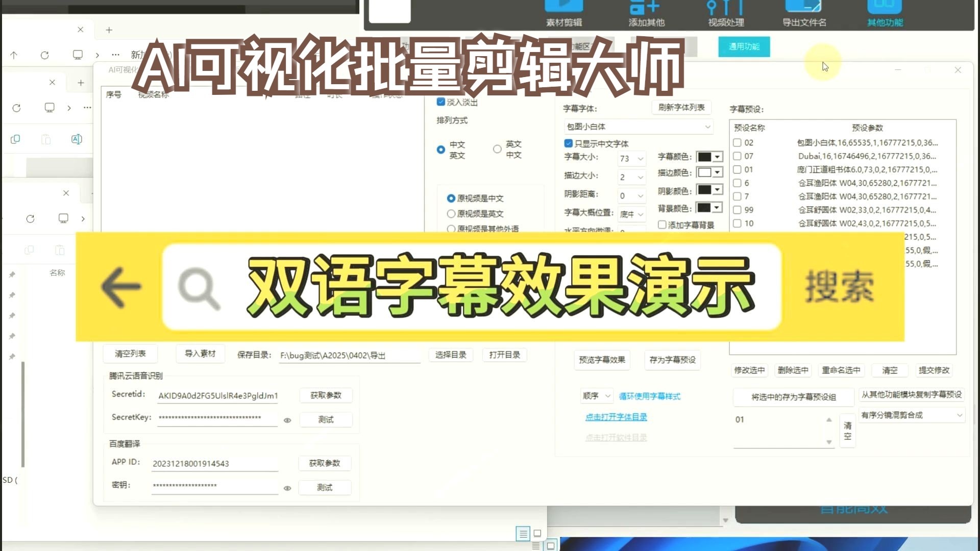Pick the 背景颜色 color swatch
Screen dimensions: 980x551
point(709,208)
